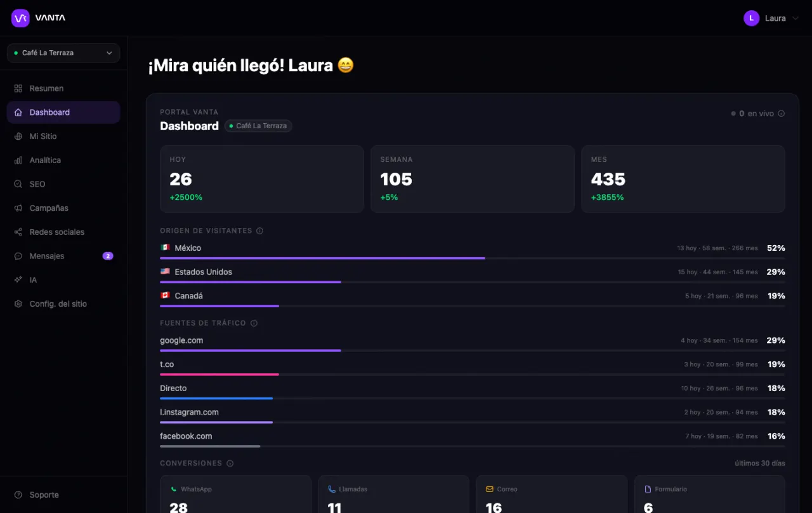
Task: Click the +3855% change value
Action: pos(607,197)
